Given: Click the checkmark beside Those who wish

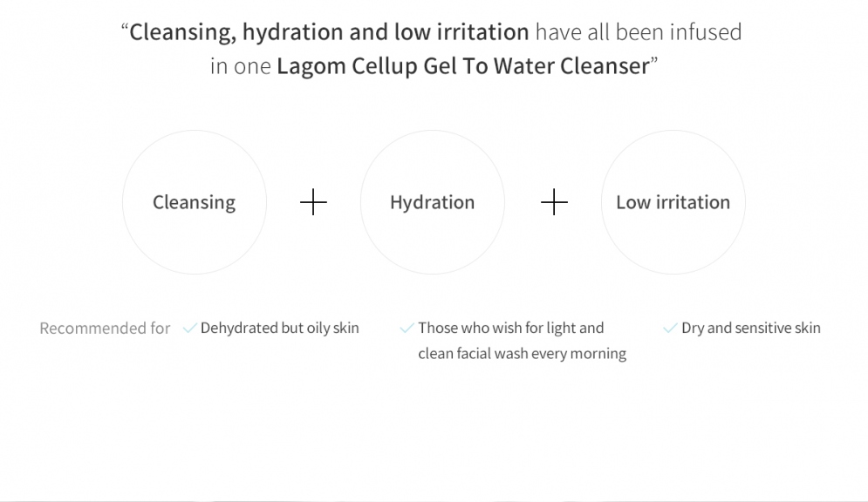Looking at the screenshot, I should tap(407, 329).
